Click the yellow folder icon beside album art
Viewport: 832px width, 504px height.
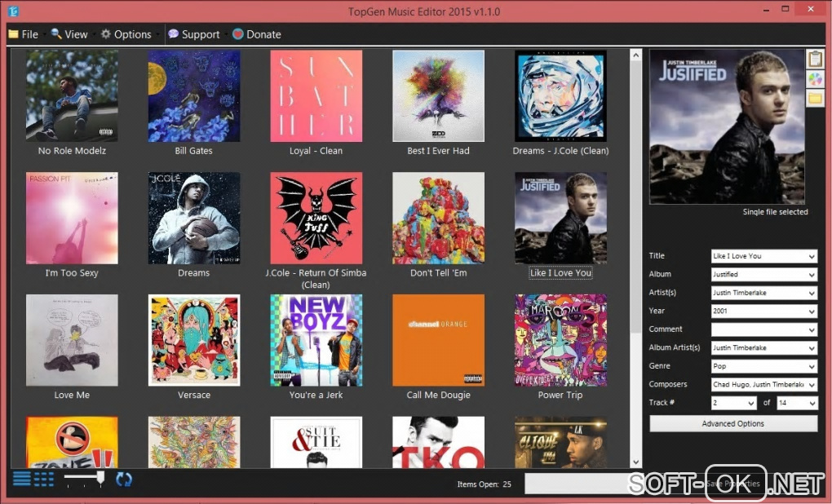[815, 98]
